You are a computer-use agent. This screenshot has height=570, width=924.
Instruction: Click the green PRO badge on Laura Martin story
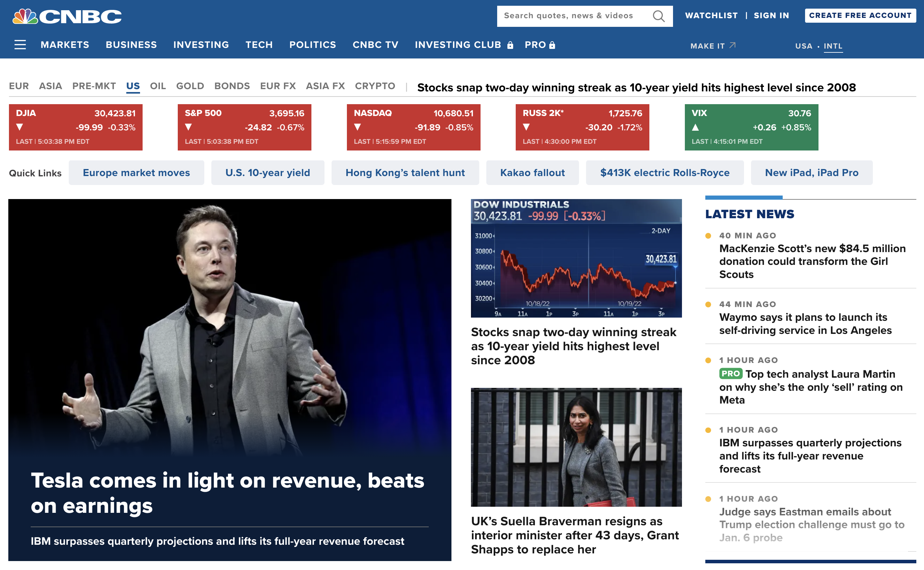coord(731,374)
